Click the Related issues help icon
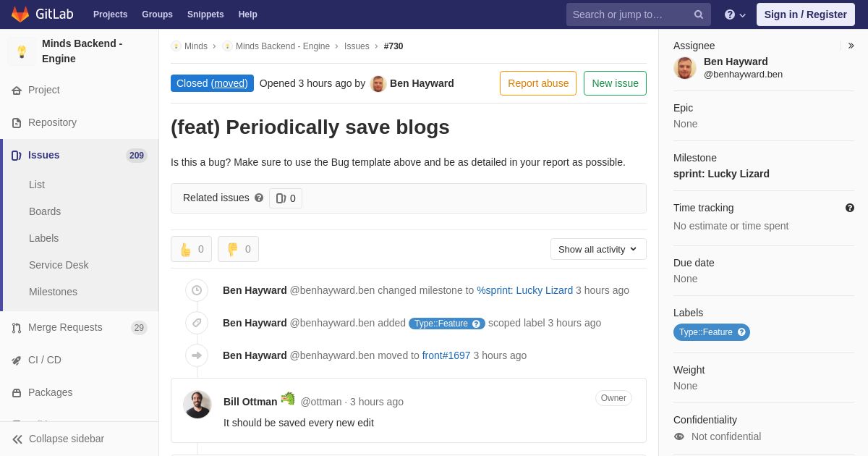Screen dimensions: 868x456 point(259,198)
